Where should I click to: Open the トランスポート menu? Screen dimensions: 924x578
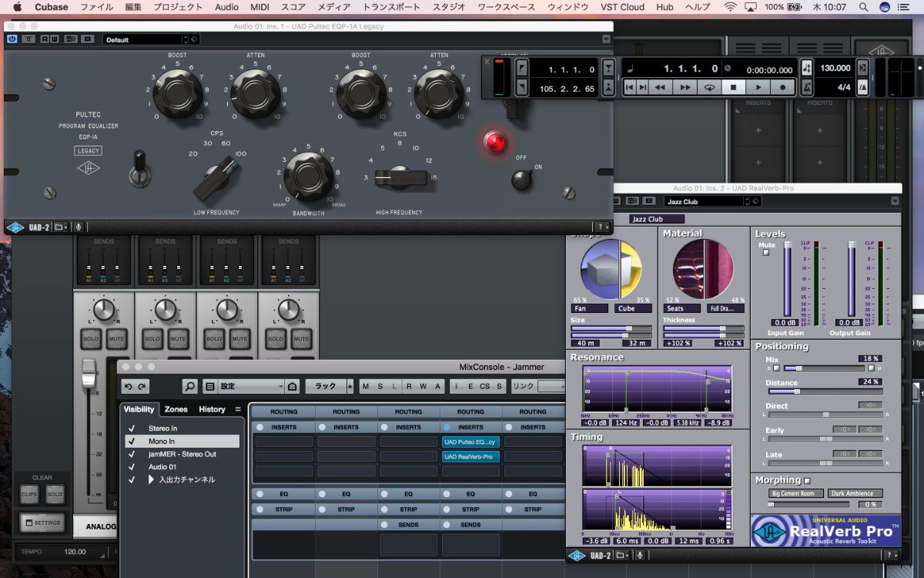(x=391, y=7)
